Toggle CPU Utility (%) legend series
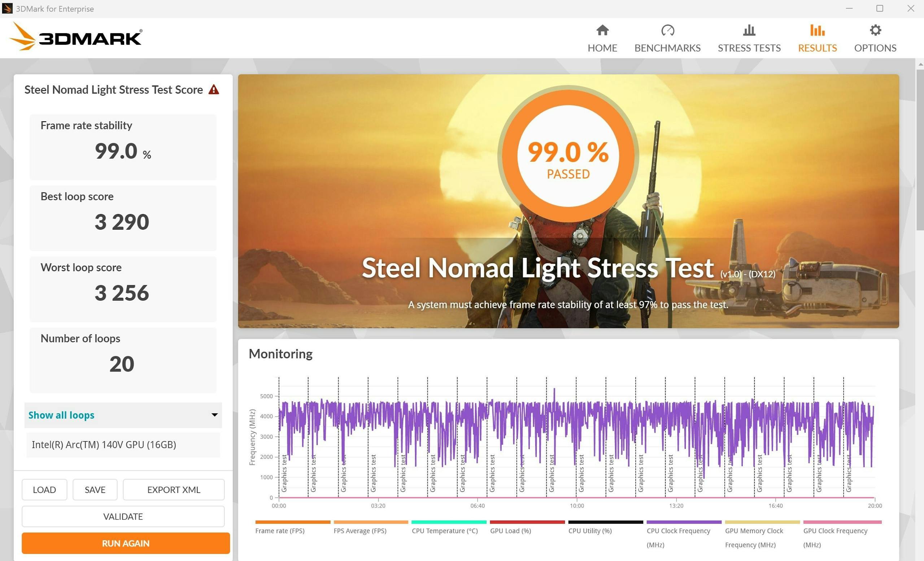 (605, 528)
